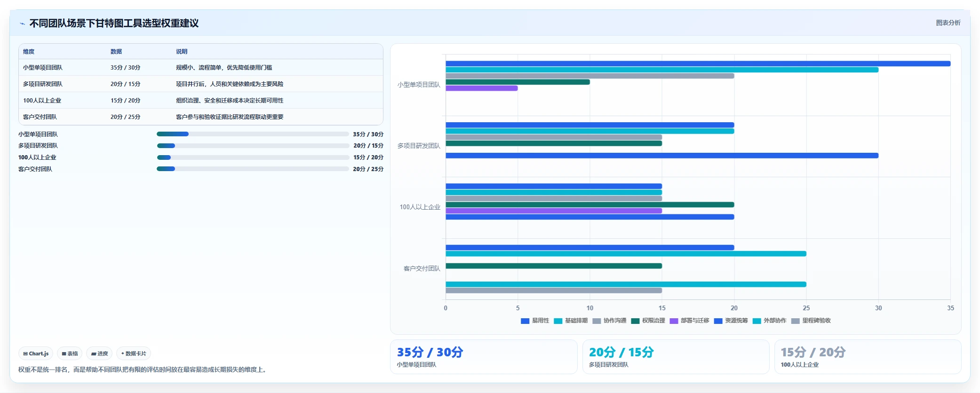Viewport: 980px width, 393px height.
Task: Open the 15分 / 20分 100人以上企业 data card
Action: (x=868, y=357)
